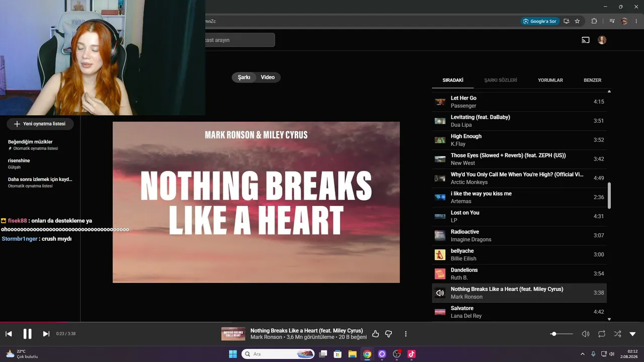Pause the current song
Screen dimensions: 644x362
[x=27, y=334]
